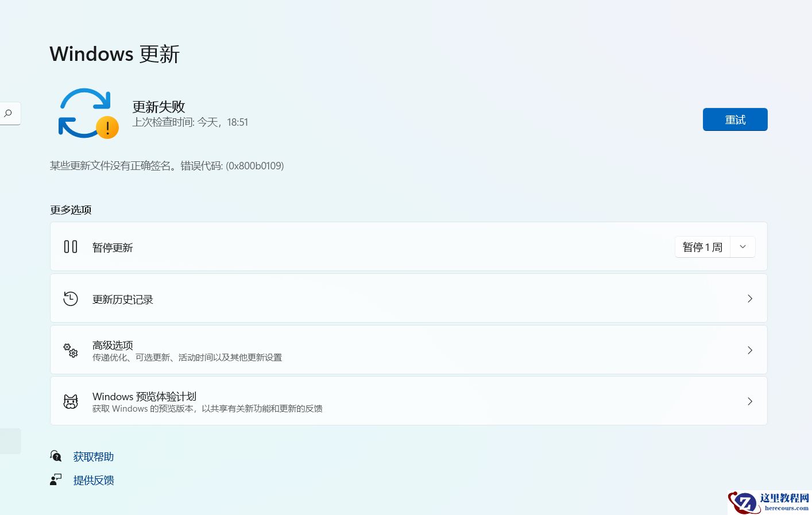
Task: Click the 获取帮助 headset icon
Action: pos(56,455)
